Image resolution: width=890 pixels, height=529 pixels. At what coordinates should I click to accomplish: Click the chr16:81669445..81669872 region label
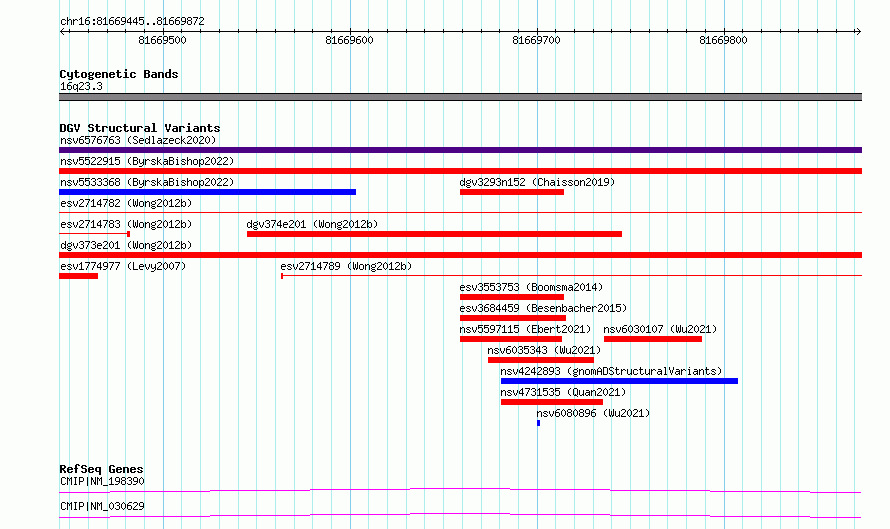(132, 22)
